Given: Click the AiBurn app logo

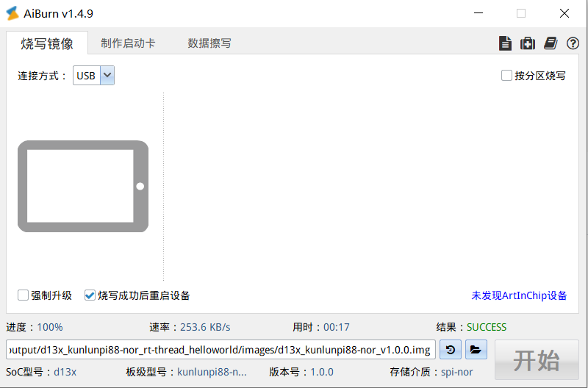Looking at the screenshot, I should 12,13.
